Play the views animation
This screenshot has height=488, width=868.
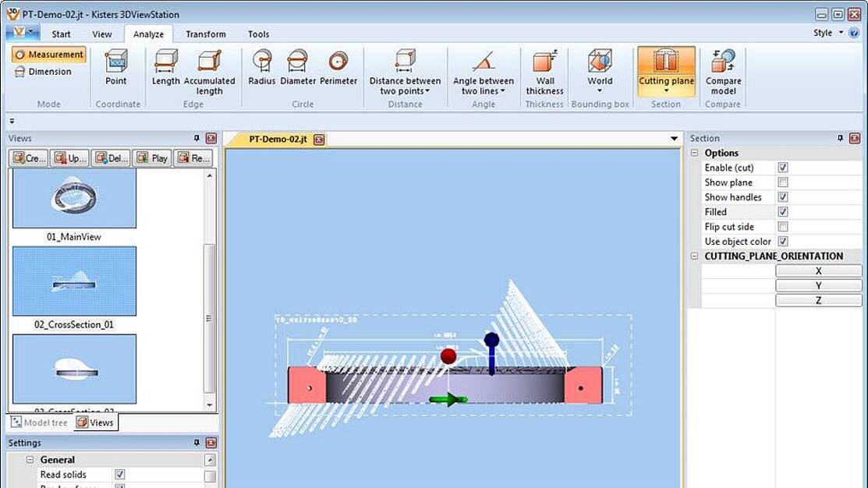[151, 158]
